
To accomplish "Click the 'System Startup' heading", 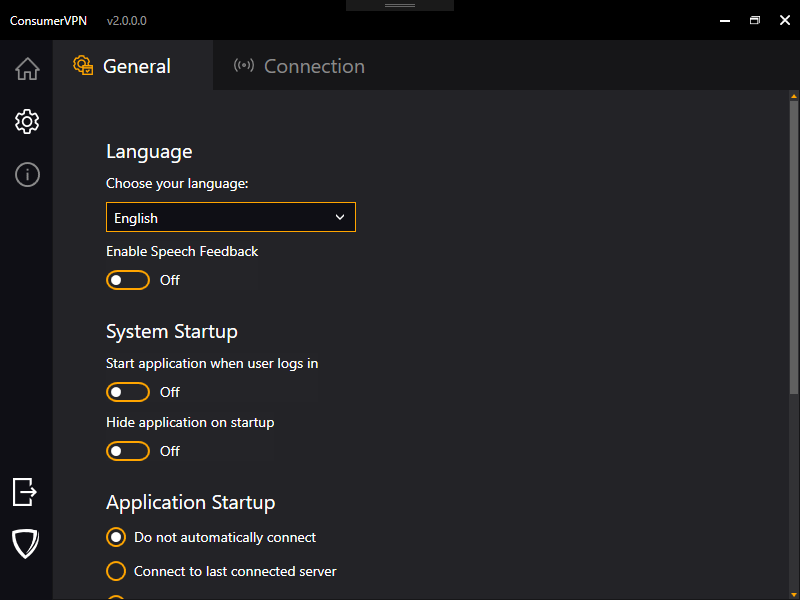I will coord(171,332).
